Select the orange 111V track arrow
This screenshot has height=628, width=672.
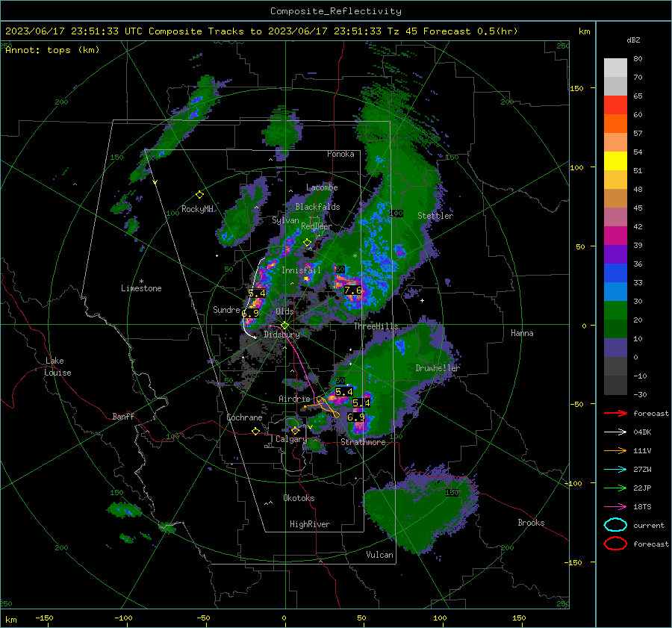[615, 450]
